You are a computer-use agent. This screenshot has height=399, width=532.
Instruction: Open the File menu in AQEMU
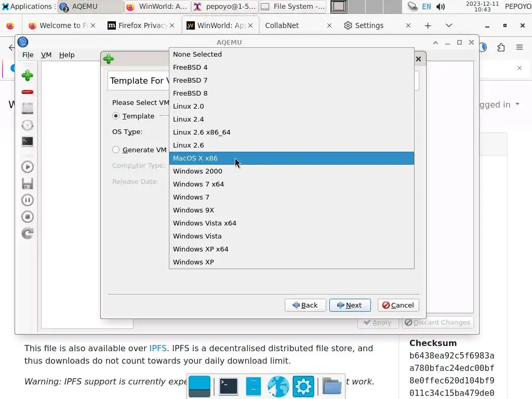[28, 55]
